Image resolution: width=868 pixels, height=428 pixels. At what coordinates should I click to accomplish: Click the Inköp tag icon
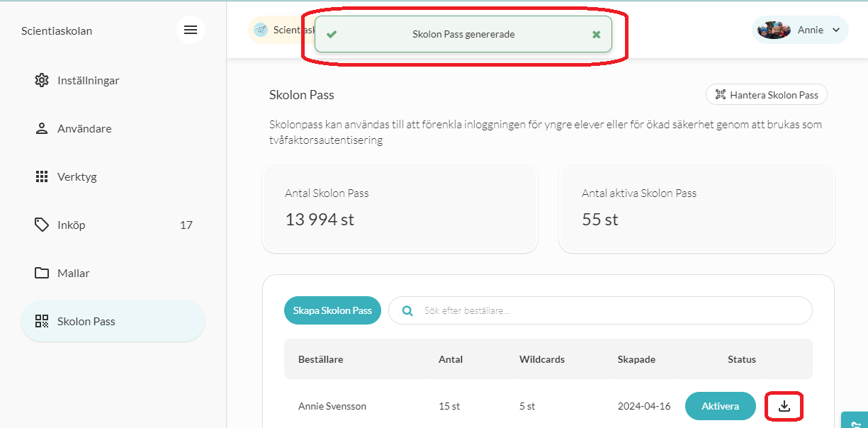click(x=42, y=225)
